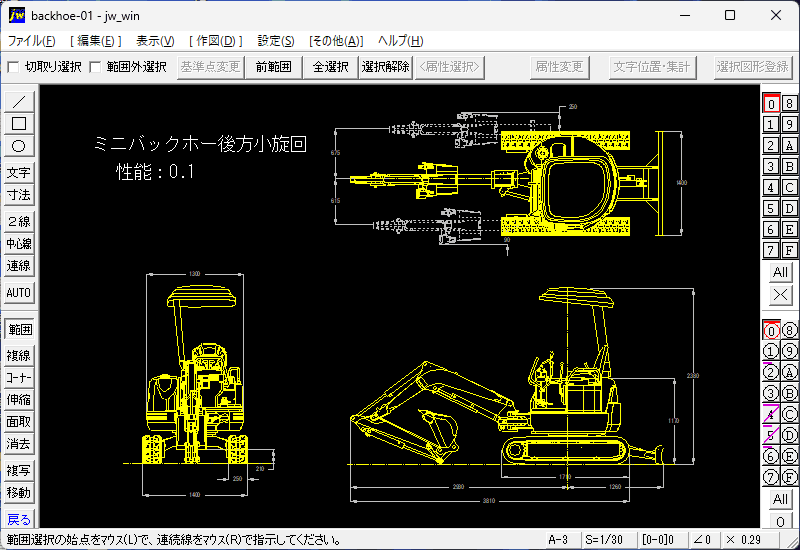Click the 基準点変更 button
800x550 pixels.
point(210,67)
